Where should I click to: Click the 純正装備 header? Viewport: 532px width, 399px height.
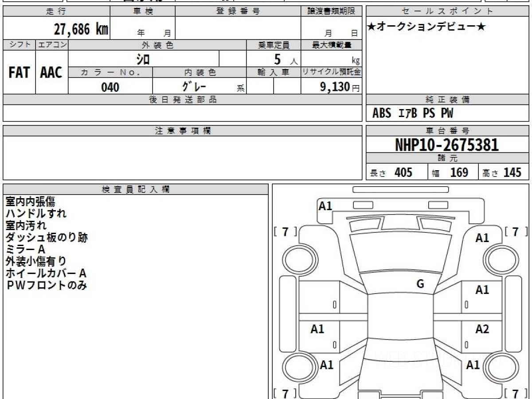(448, 100)
